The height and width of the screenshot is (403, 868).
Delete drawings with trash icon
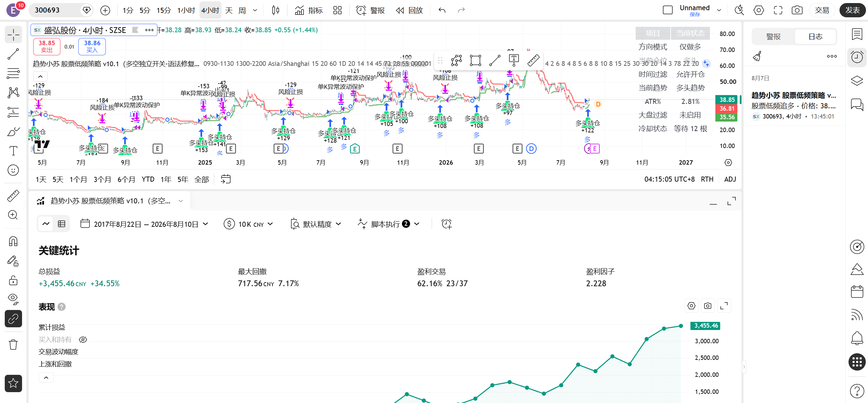[13, 345]
